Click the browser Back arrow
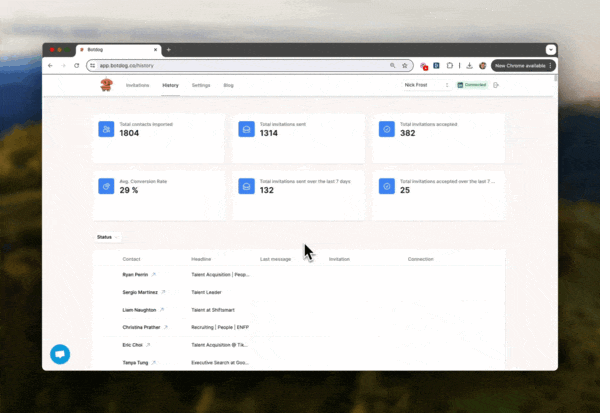The image size is (610, 420). click(50, 66)
